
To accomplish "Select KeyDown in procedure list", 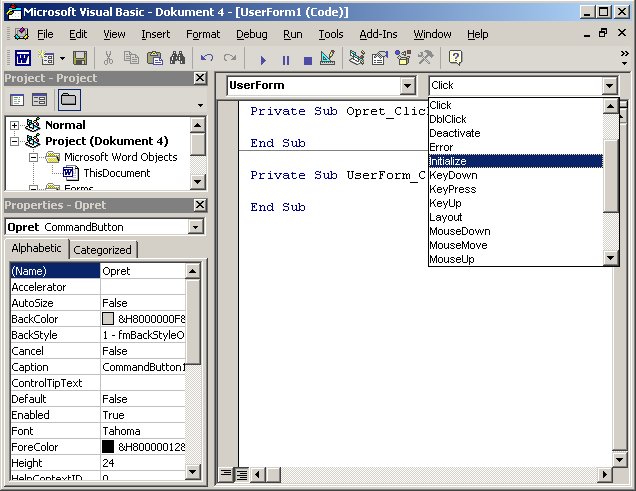I will (x=516, y=176).
